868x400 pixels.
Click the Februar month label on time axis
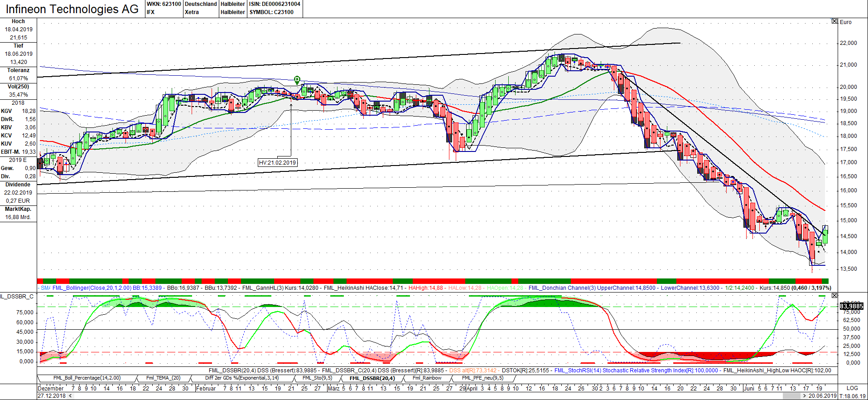pyautogui.click(x=206, y=388)
